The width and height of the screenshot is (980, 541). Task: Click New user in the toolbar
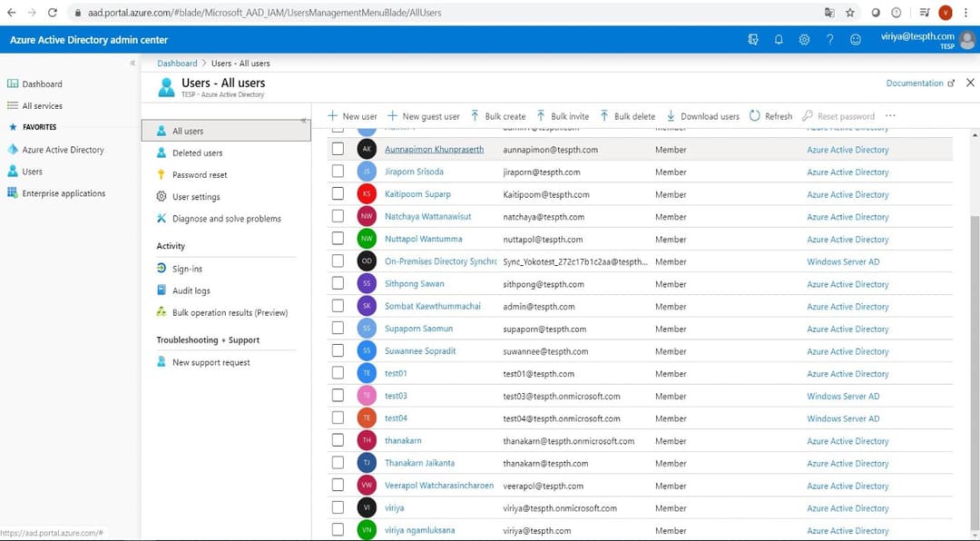pyautogui.click(x=352, y=116)
